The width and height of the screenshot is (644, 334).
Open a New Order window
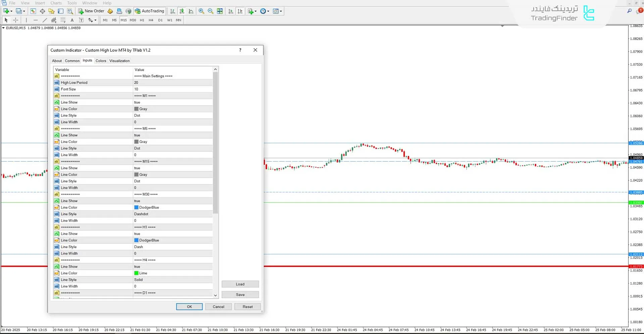point(91,11)
